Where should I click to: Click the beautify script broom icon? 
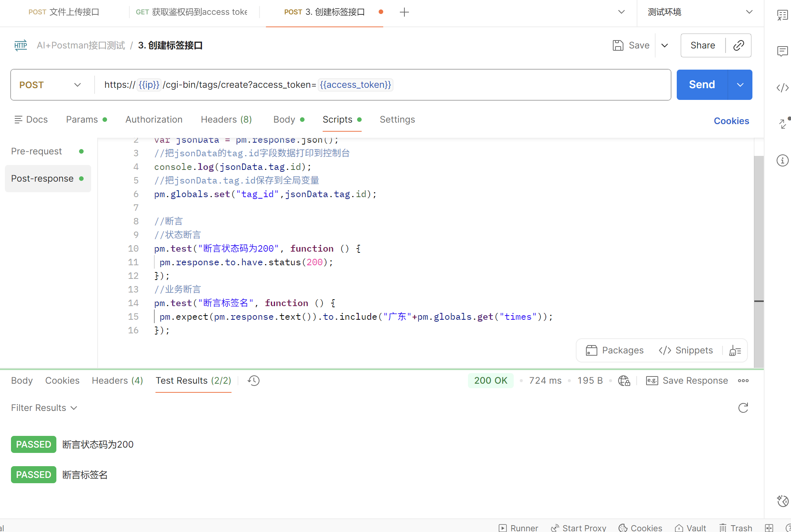tap(735, 350)
